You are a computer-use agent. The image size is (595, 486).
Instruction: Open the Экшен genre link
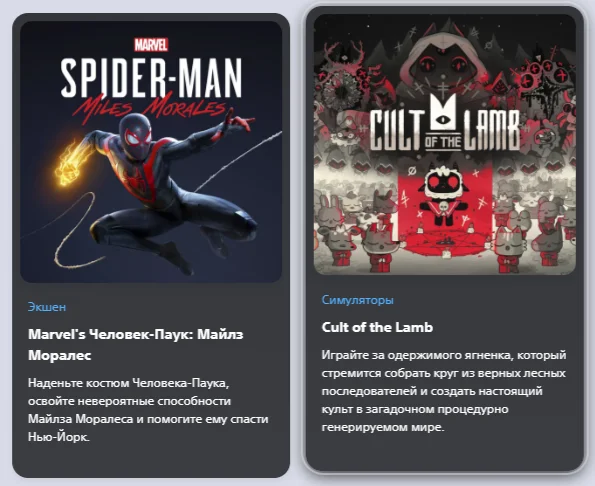tap(47, 307)
